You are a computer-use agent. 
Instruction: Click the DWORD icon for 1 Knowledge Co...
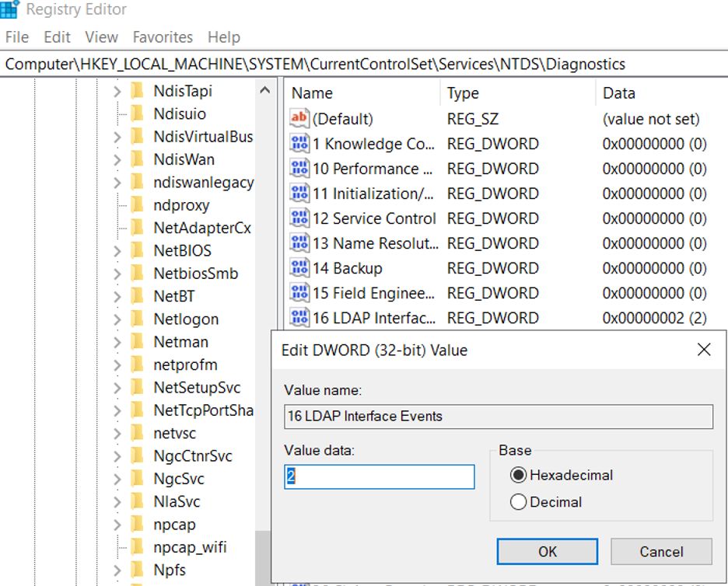pos(299,143)
